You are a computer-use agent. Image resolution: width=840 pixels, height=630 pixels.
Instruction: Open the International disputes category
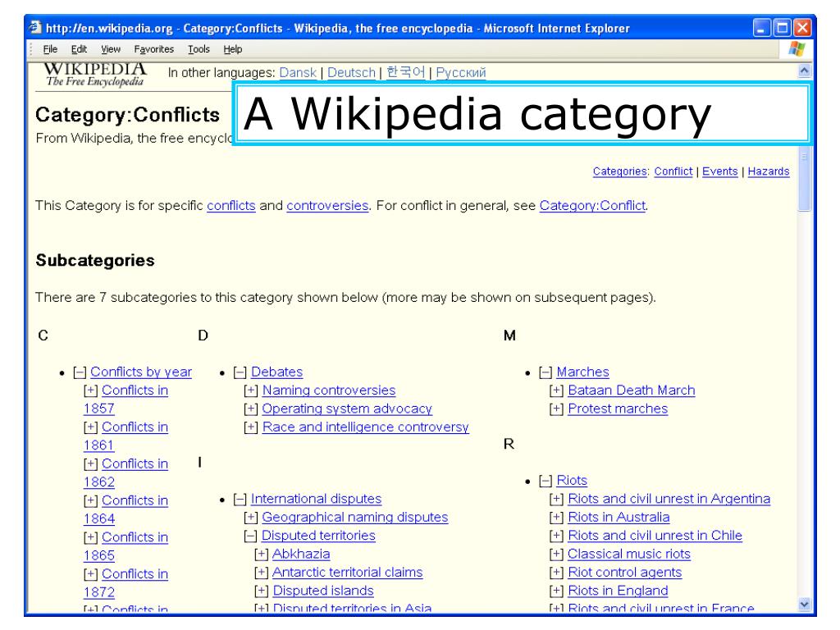point(316,499)
